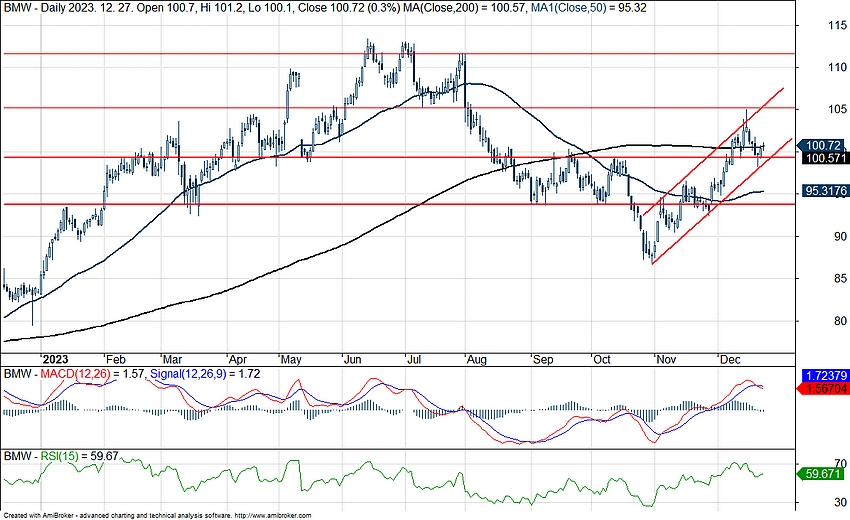Click the Jul label on time axis

tap(414, 359)
